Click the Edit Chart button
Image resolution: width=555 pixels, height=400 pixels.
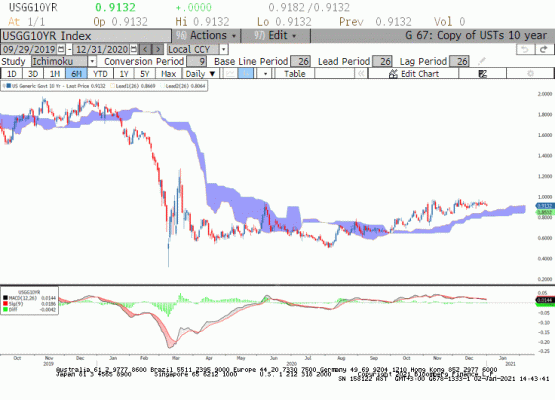pyautogui.click(x=413, y=74)
